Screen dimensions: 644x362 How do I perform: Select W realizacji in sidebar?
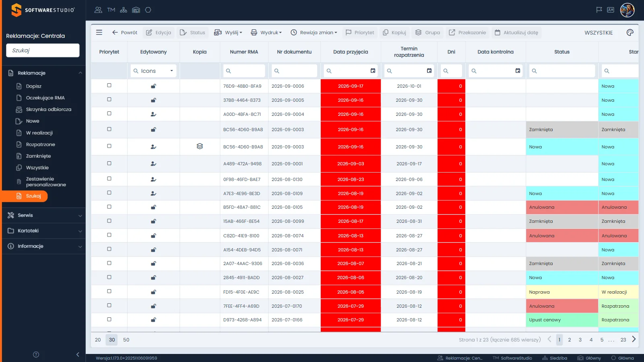point(39,133)
